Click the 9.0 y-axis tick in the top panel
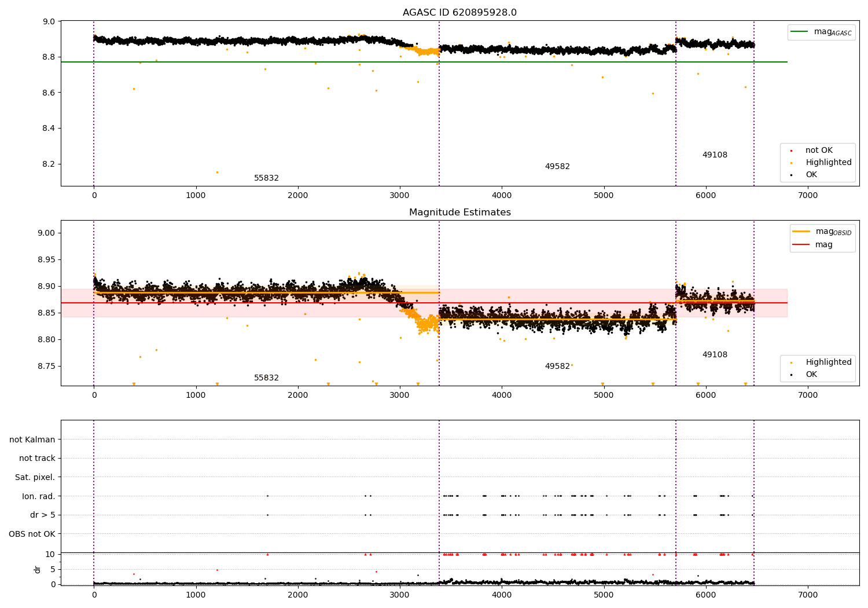This screenshot has width=868, height=608. pyautogui.click(x=49, y=21)
